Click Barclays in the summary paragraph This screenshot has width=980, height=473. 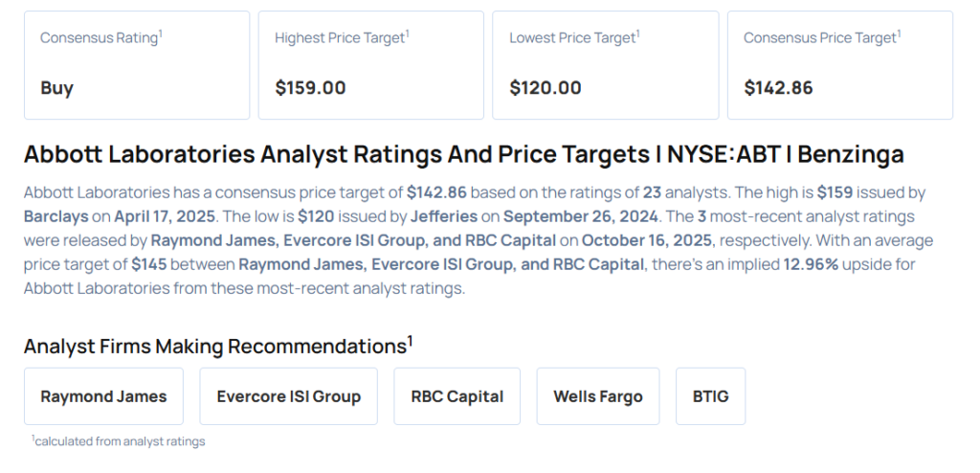[55, 216]
